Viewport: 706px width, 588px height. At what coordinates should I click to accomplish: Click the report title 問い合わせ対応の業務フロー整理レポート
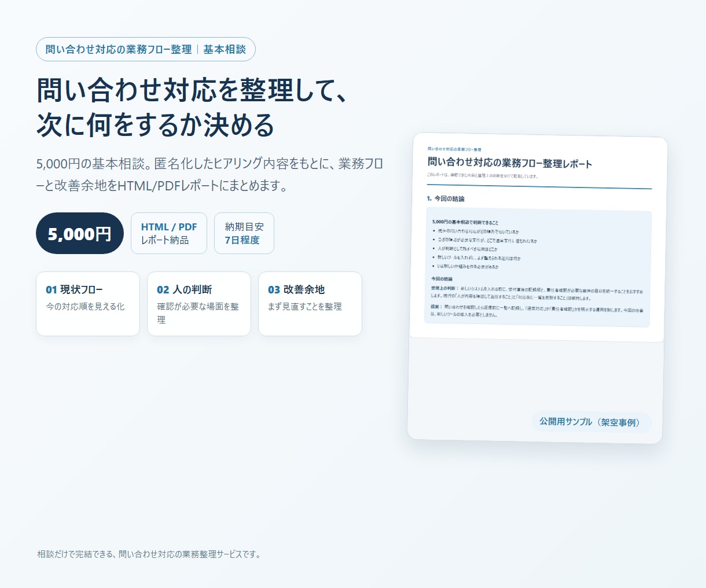(510, 163)
